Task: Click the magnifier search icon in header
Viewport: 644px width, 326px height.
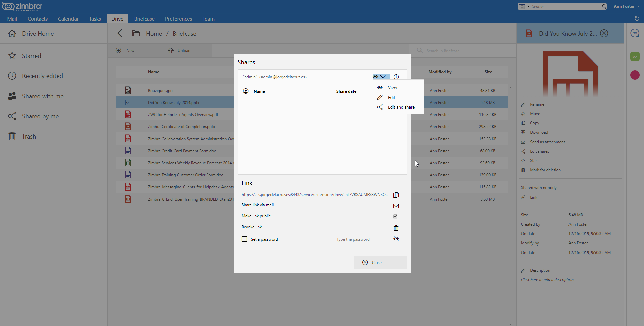Action: click(604, 6)
